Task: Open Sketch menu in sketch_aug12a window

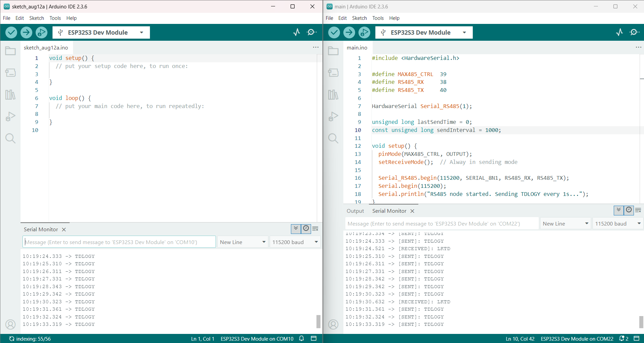Action: point(37,18)
